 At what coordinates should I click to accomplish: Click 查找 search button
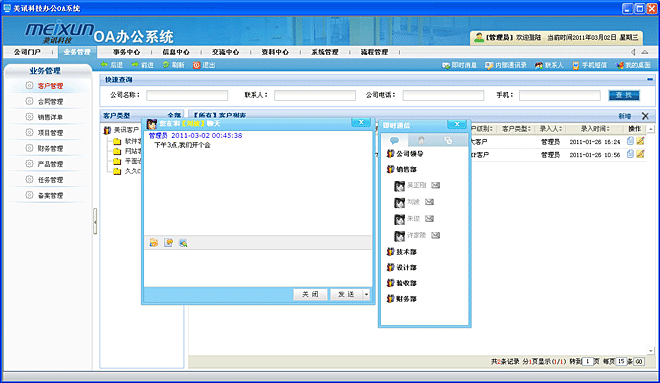tap(624, 96)
